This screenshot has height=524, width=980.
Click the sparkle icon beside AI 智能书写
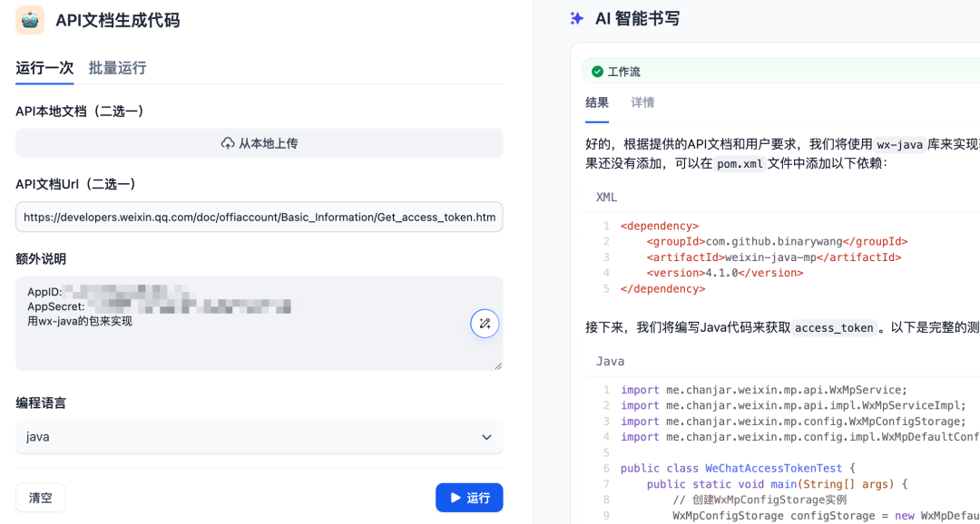(x=578, y=17)
